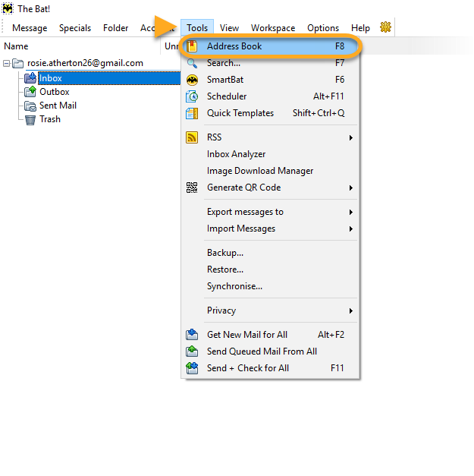Expand the Import Messages submenu arrow
Image resolution: width=474 pixels, height=476 pixels.
tap(351, 229)
